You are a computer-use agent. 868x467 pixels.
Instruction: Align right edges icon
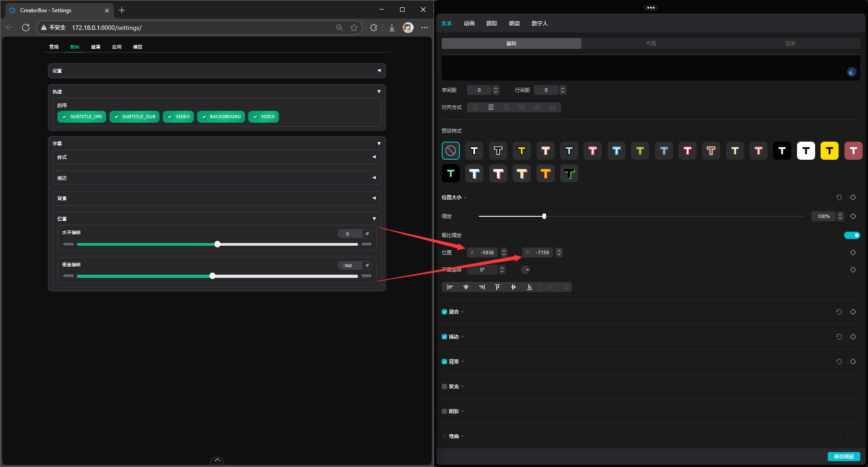point(482,287)
